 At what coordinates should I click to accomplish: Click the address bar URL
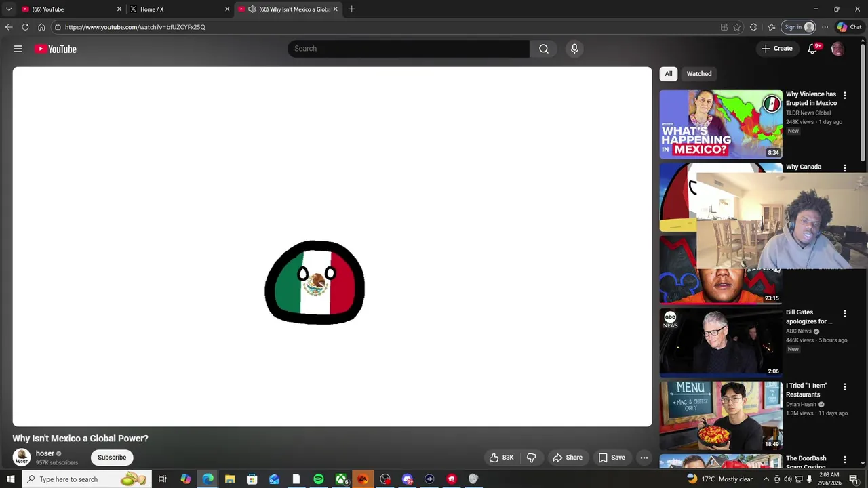135,27
